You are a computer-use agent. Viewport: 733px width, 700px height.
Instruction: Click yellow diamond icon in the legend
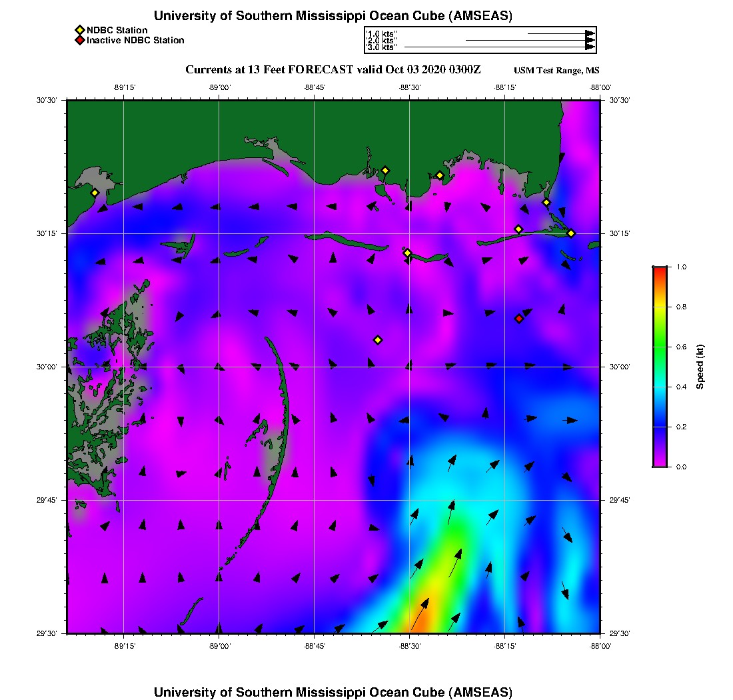pos(79,30)
